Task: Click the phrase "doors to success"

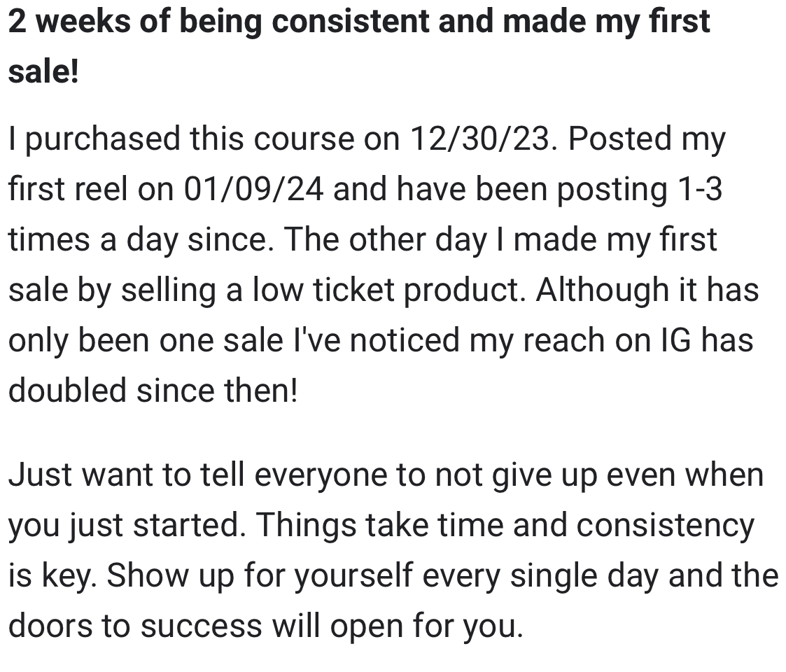Action: point(135,626)
